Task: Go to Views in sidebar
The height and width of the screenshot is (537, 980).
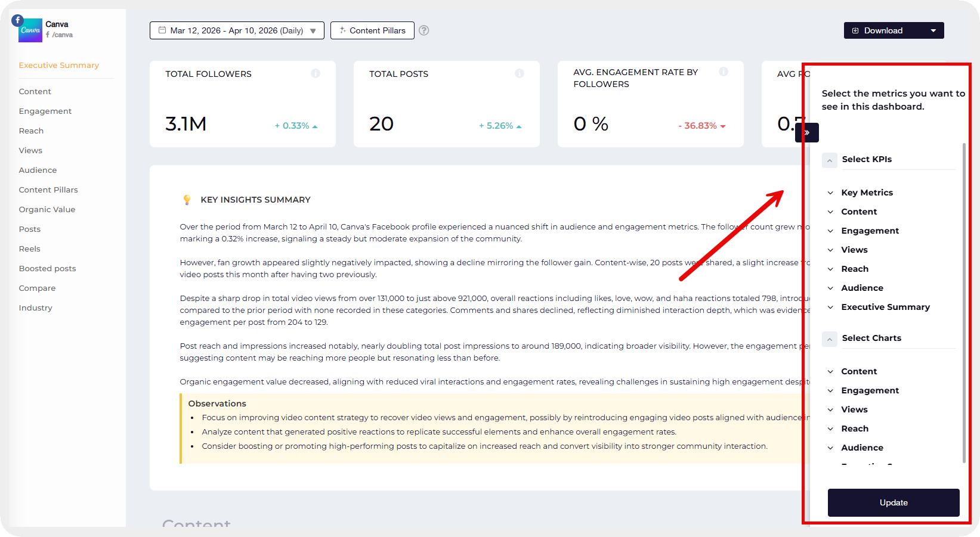Action: coord(30,150)
